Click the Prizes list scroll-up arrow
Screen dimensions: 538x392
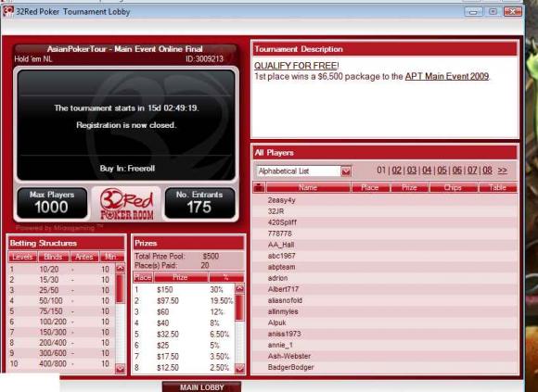[239, 288]
